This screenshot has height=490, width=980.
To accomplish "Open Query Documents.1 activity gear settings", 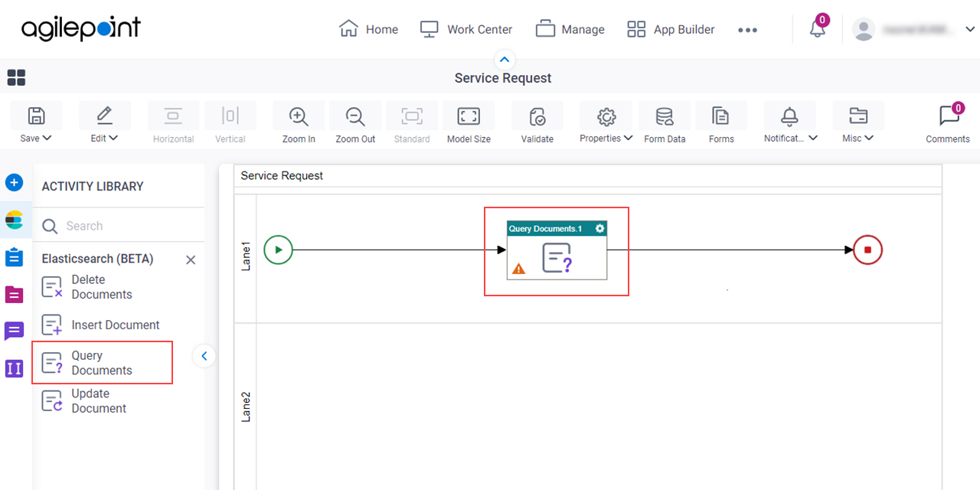I will (x=600, y=229).
